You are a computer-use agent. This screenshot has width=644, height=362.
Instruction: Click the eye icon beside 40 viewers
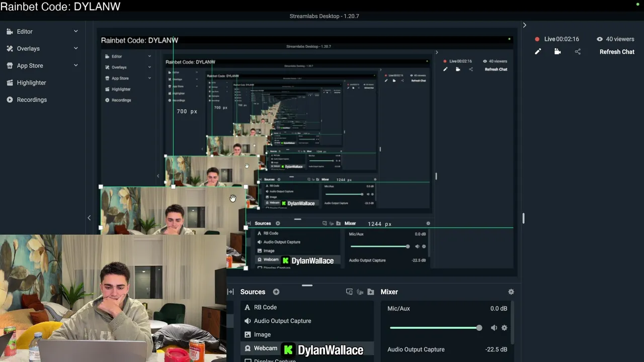coord(600,39)
